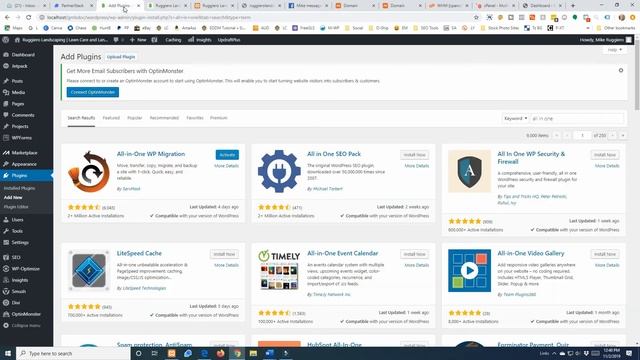The height and width of the screenshot is (360, 640).
Task: Expand the Help tab
Action: 614,50
